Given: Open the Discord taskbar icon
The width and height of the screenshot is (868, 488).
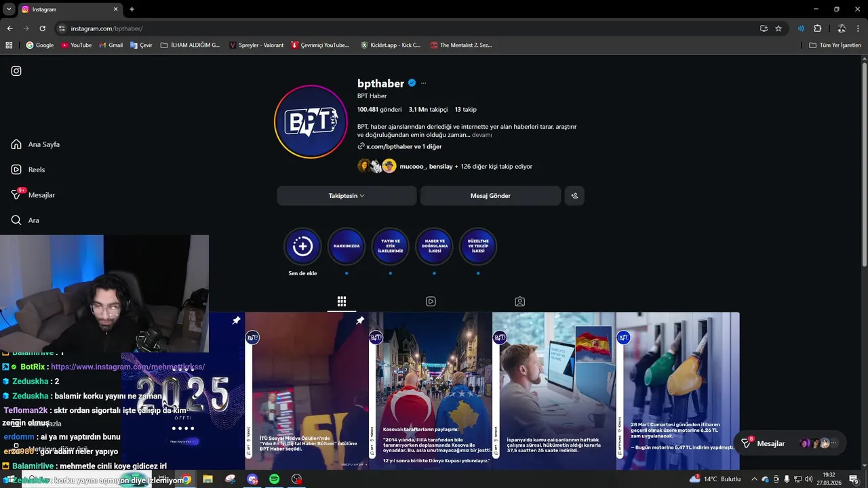Looking at the screenshot, I should click(x=252, y=479).
